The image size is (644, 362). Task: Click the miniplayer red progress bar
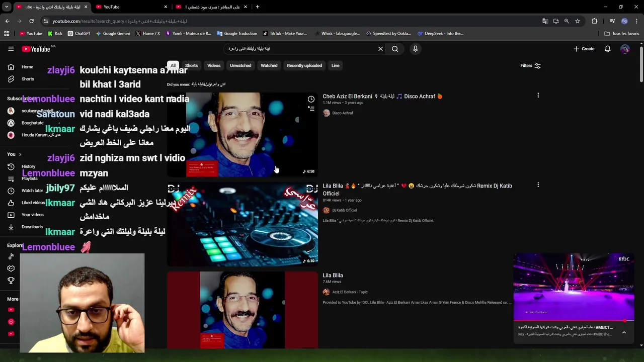[574, 321]
